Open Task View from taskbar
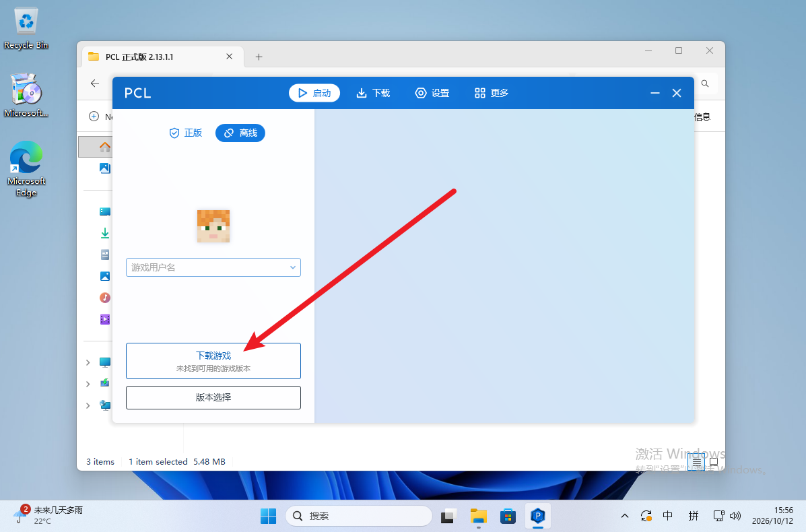The image size is (806, 532). point(448,516)
